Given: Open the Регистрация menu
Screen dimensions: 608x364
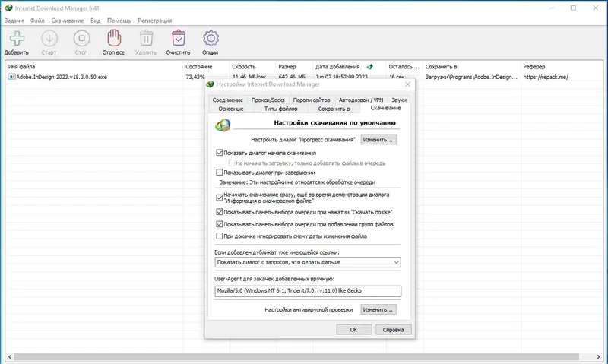Looking at the screenshot, I should tap(155, 21).
